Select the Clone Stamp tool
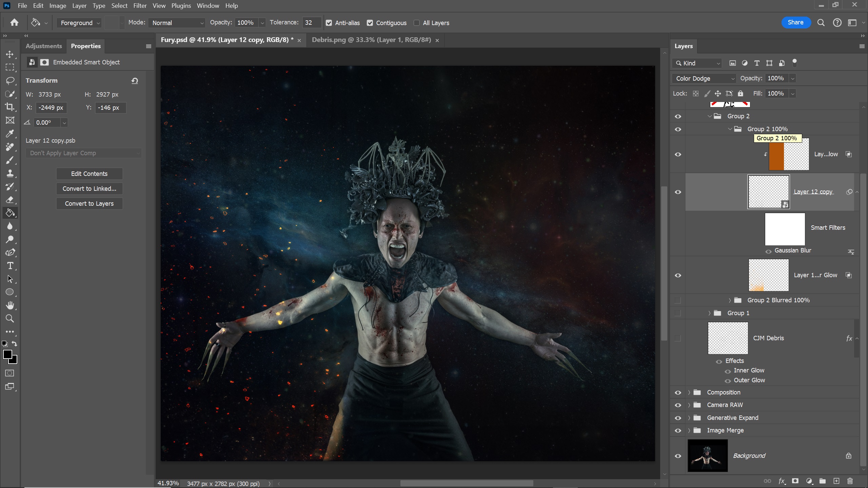Image resolution: width=868 pixels, height=488 pixels. coord(10,174)
